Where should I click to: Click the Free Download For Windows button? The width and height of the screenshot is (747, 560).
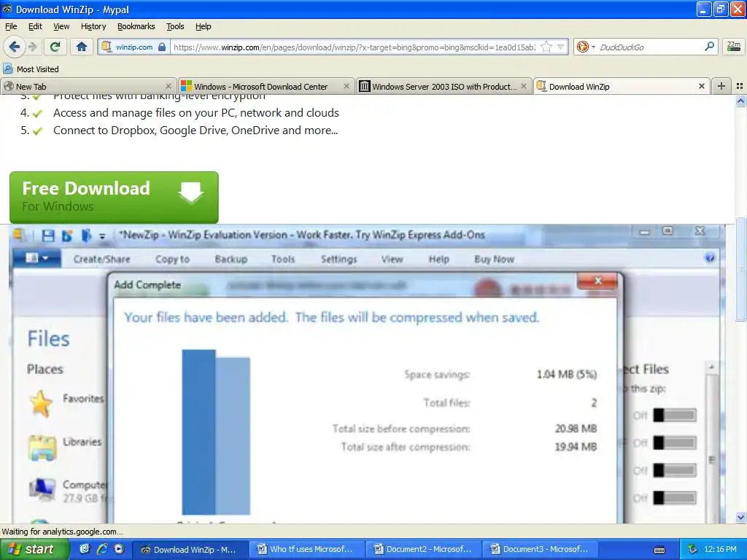tap(114, 197)
